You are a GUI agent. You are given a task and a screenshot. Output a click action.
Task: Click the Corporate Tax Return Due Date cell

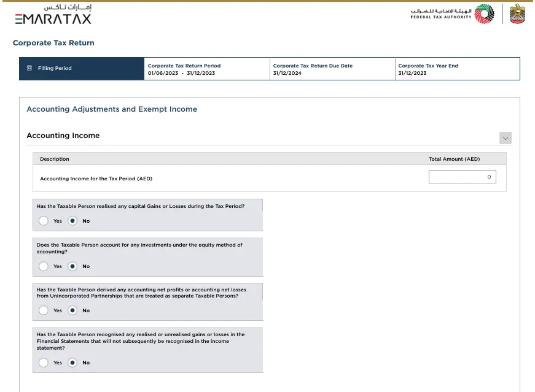(x=332, y=69)
